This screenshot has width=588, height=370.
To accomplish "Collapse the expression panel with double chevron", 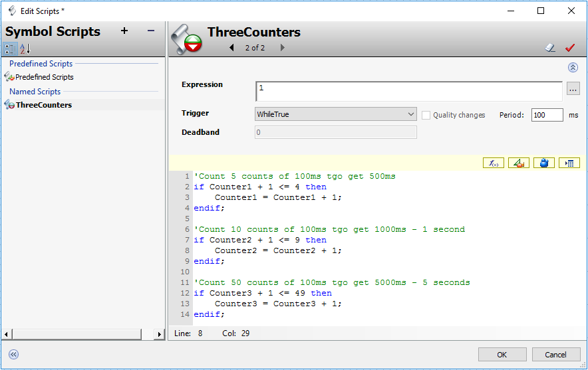I will click(x=573, y=68).
